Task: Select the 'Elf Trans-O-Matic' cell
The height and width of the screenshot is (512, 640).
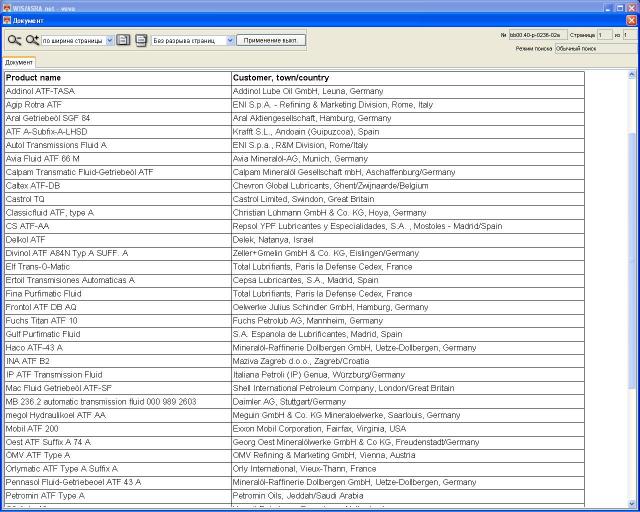Action: point(118,267)
